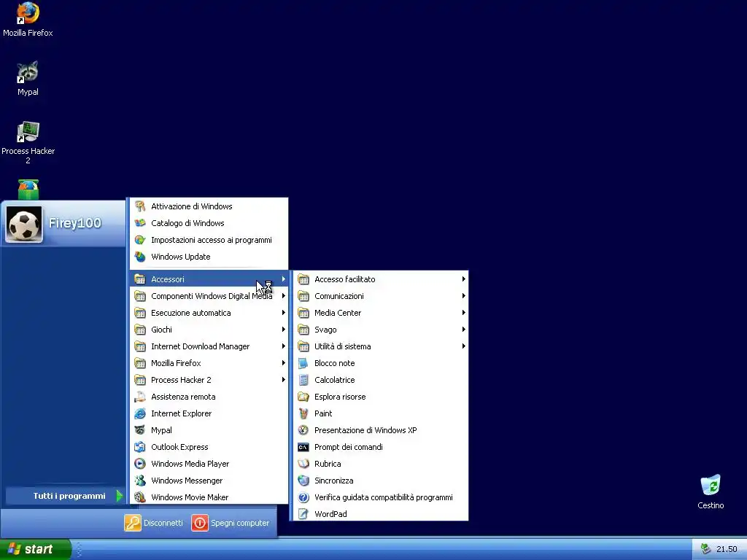Click the Catalogo di Windows icon

[139, 223]
